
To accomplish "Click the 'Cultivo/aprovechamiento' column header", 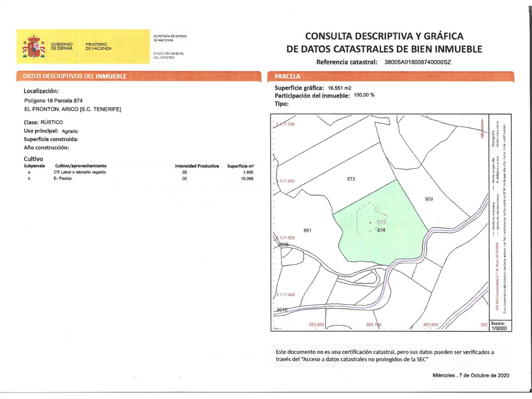I will coord(81,166).
